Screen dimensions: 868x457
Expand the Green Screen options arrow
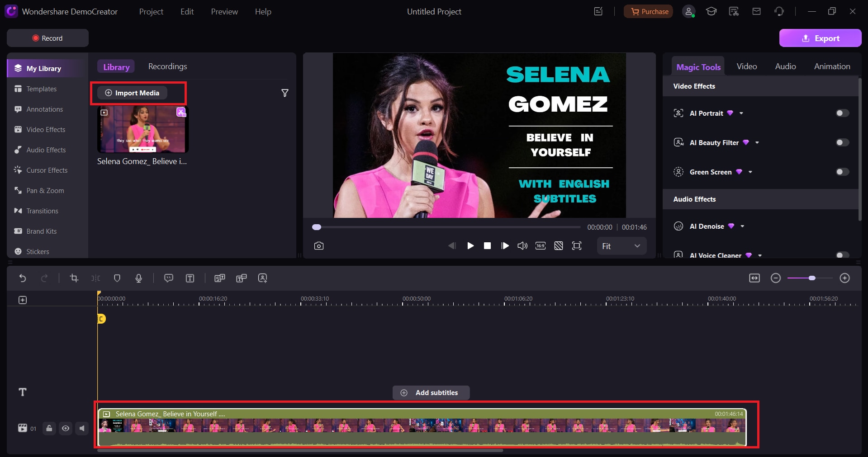750,172
